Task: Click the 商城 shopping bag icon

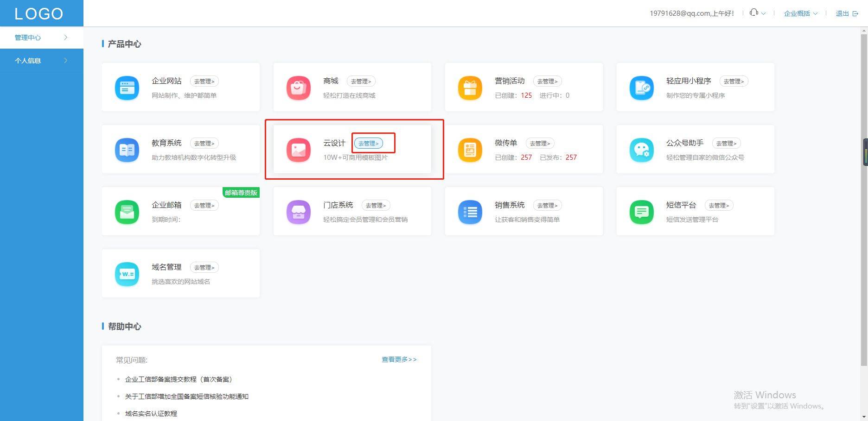Action: [298, 88]
